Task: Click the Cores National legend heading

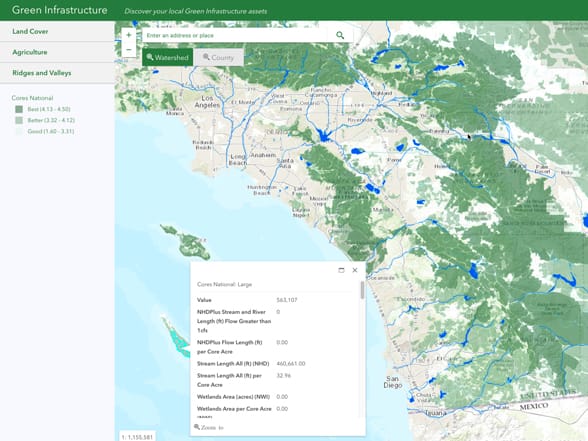Action: [32, 98]
